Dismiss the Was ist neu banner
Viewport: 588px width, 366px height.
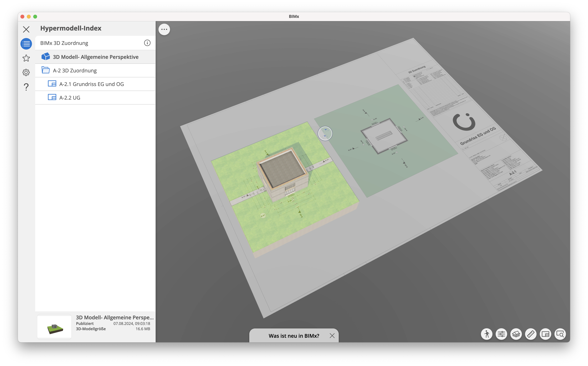point(332,336)
